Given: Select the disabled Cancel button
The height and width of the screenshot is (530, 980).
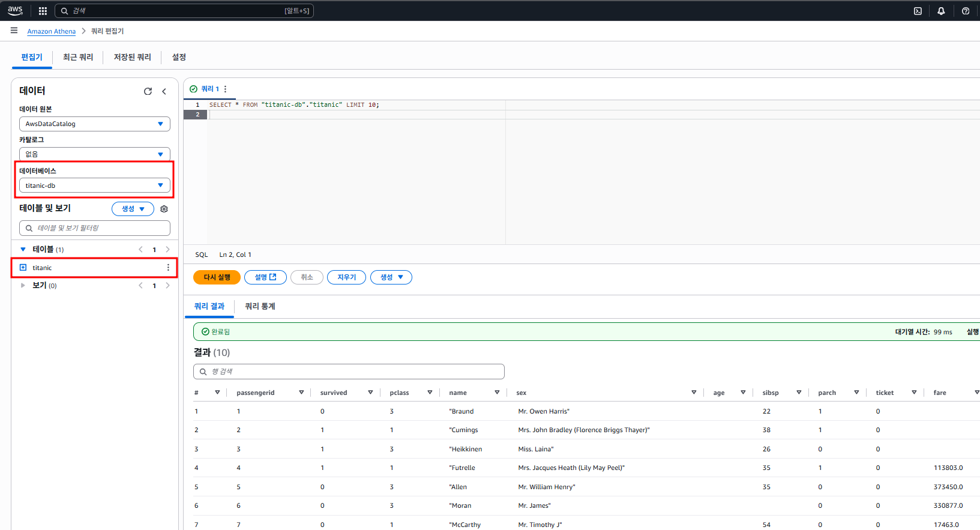Looking at the screenshot, I should click(307, 277).
